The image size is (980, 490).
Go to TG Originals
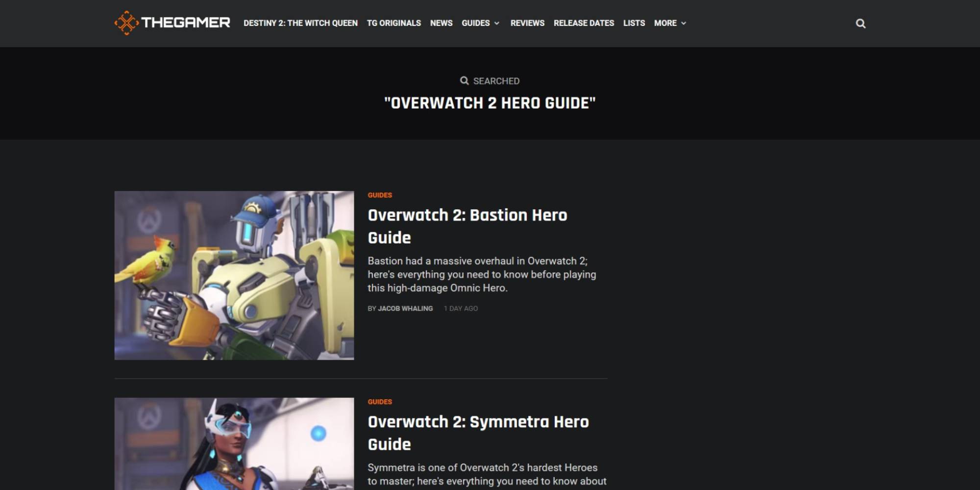click(393, 23)
